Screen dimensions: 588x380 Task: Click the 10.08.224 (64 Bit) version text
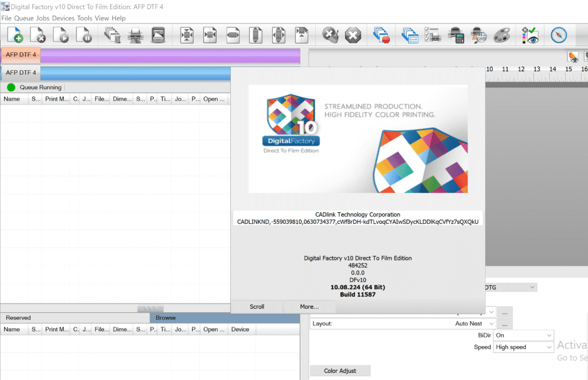click(x=358, y=287)
